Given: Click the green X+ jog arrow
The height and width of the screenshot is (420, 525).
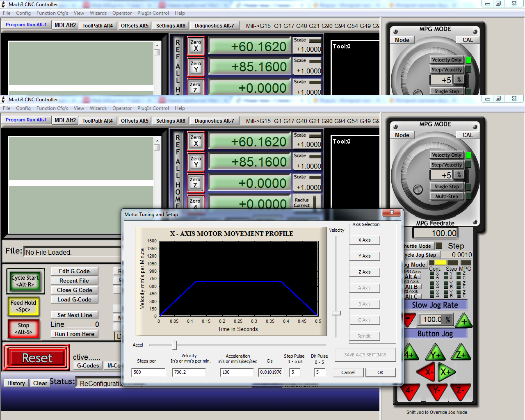Looking at the screenshot, I should [447, 372].
